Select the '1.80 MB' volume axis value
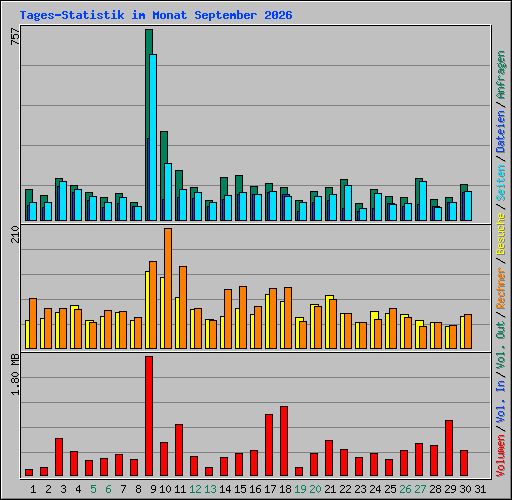Screen dimensions: 512x500 click(x=15, y=374)
